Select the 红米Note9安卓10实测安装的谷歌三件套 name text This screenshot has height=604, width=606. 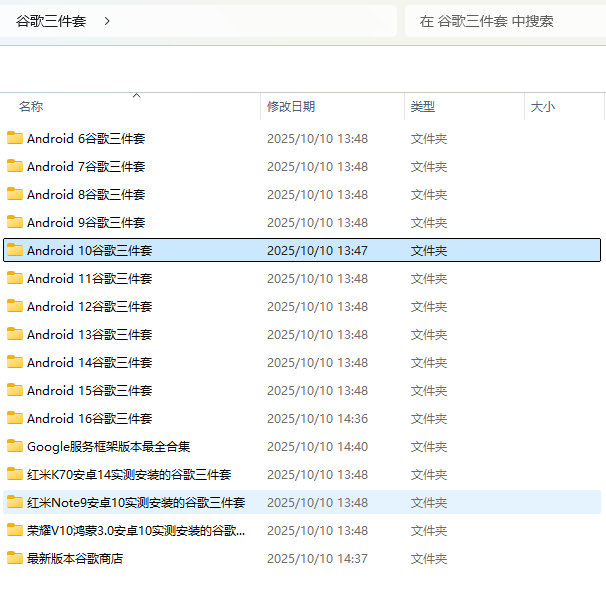(x=136, y=503)
